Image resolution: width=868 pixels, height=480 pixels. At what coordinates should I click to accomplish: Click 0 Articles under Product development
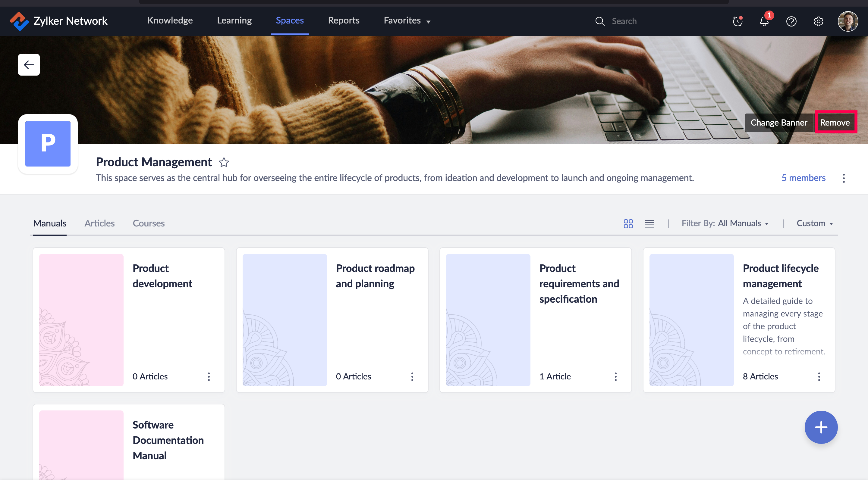(150, 376)
